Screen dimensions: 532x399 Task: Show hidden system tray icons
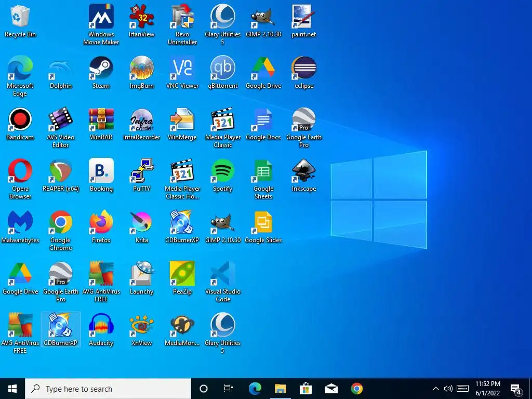tap(436, 389)
